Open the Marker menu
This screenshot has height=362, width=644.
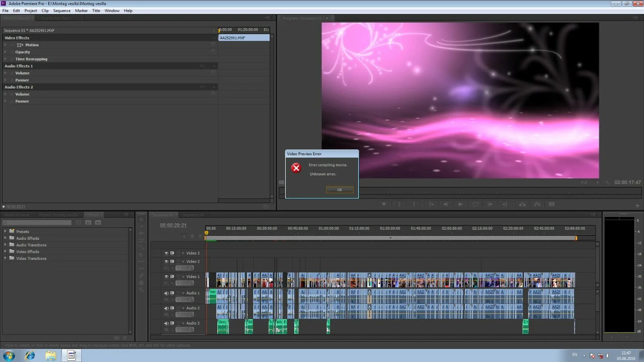(x=81, y=10)
